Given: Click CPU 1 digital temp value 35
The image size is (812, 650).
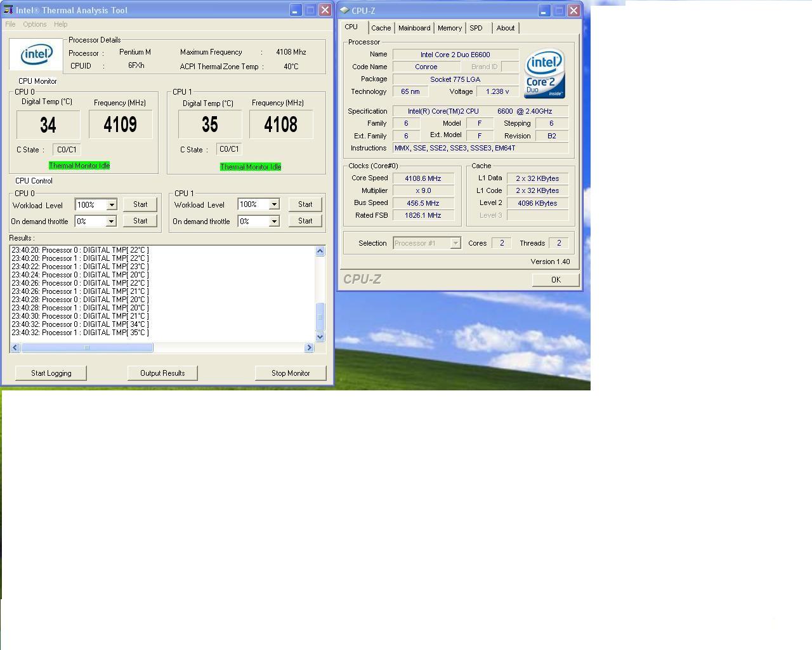Looking at the screenshot, I should [210, 124].
